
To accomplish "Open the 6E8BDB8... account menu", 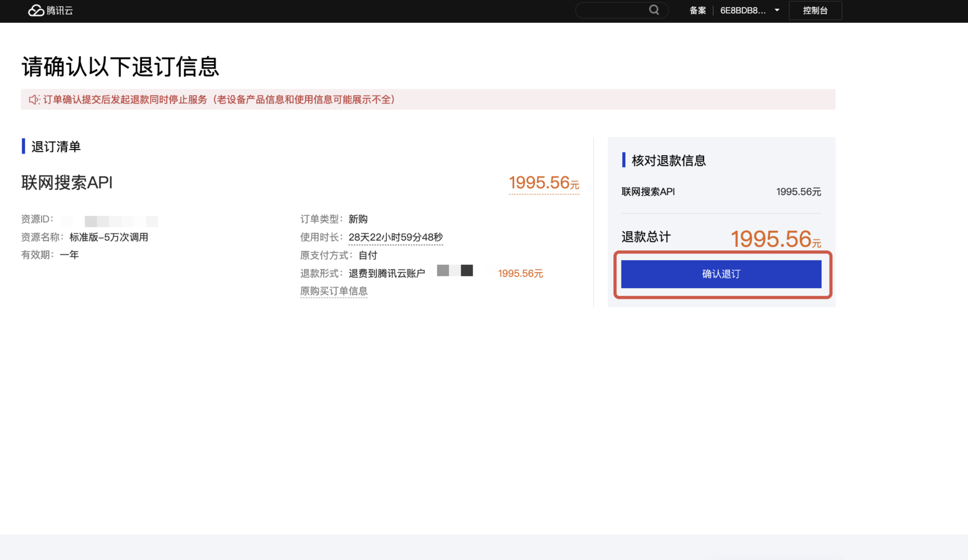I will tap(743, 10).
